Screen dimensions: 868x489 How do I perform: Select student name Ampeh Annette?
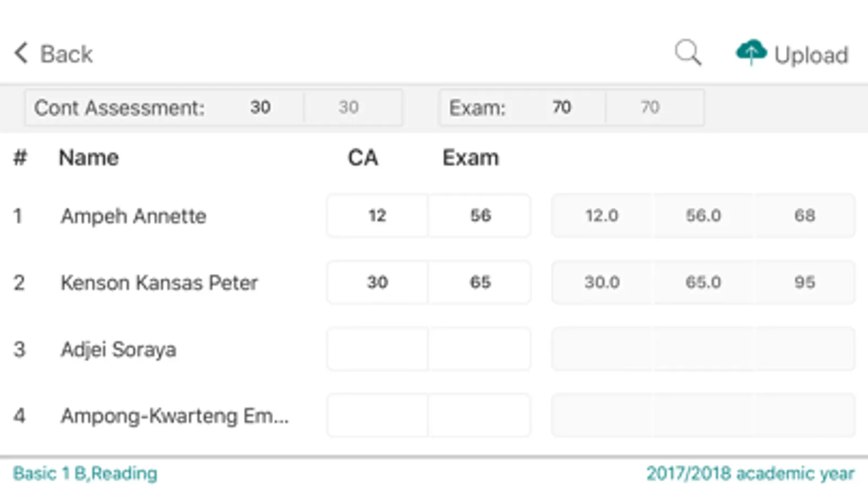point(133,216)
